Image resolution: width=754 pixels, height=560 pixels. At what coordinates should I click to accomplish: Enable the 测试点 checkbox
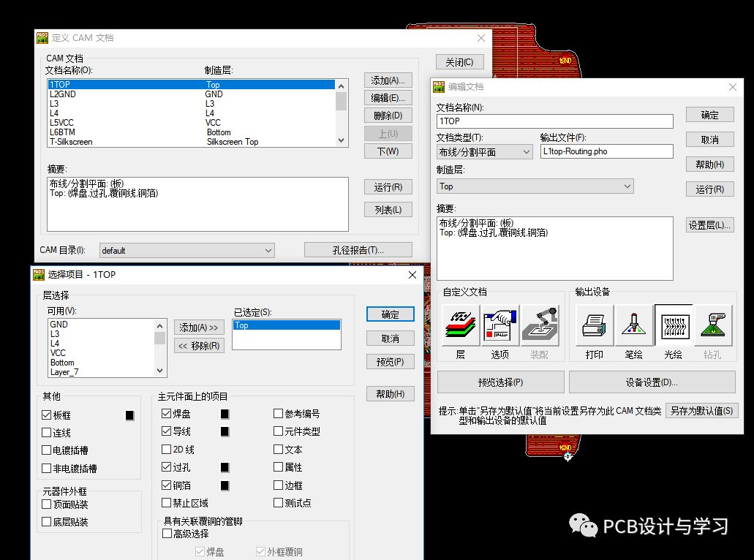[x=278, y=503]
